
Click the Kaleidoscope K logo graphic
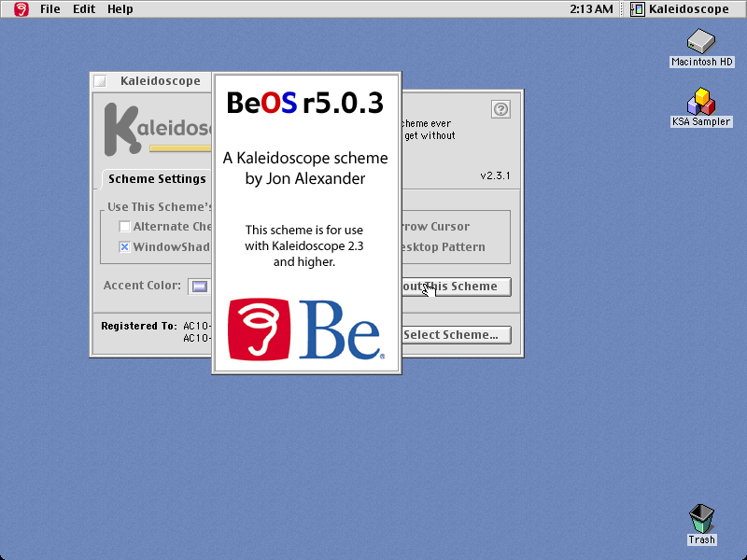[x=121, y=129]
